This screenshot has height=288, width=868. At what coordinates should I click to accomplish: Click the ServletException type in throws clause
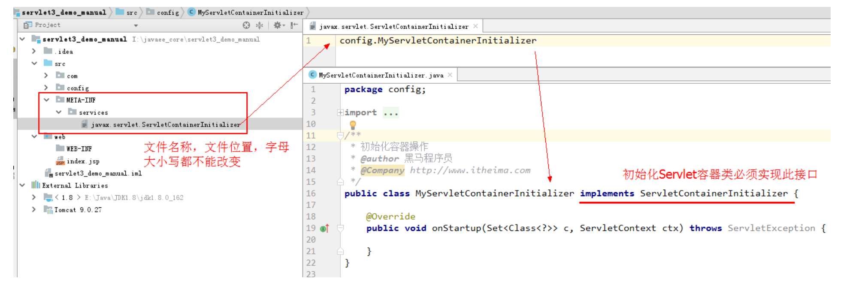pyautogui.click(x=771, y=228)
